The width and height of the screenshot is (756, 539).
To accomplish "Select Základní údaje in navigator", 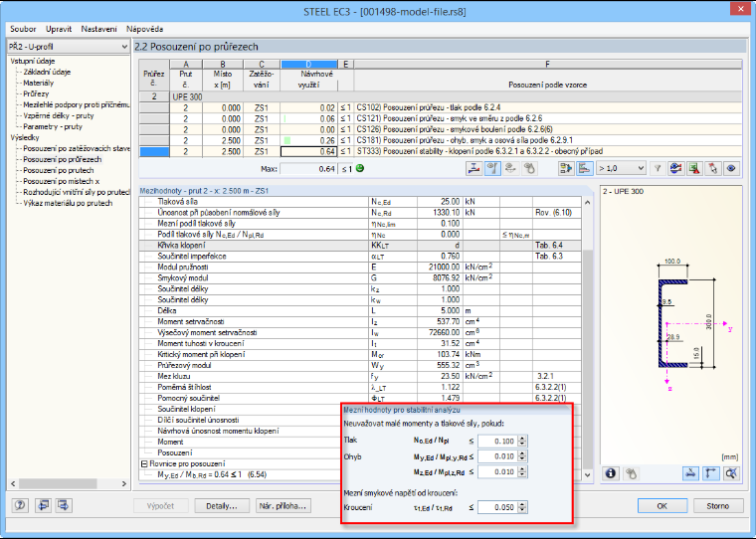I will [47, 72].
